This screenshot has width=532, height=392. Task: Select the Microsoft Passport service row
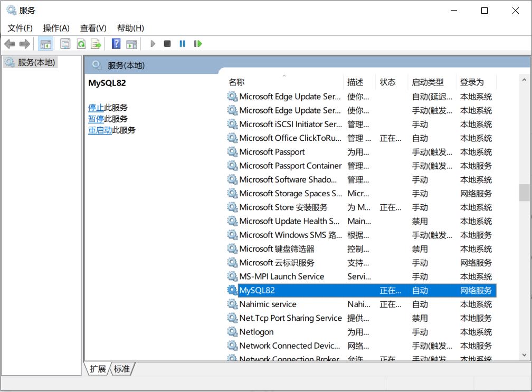point(362,152)
